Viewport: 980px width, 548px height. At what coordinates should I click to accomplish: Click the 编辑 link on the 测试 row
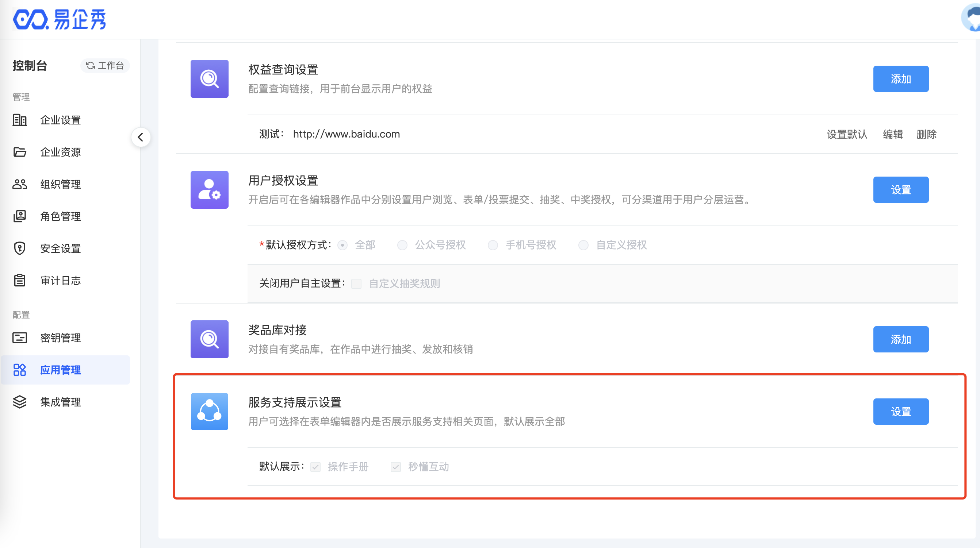(893, 134)
